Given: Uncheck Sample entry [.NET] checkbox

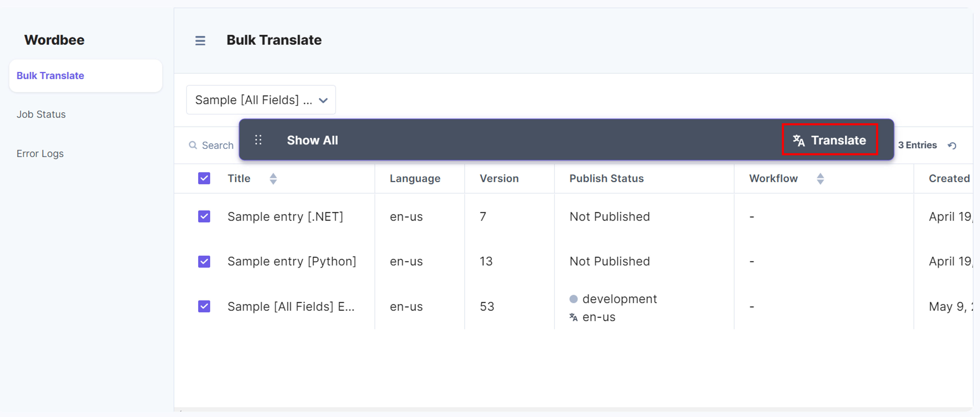Looking at the screenshot, I should (x=204, y=216).
